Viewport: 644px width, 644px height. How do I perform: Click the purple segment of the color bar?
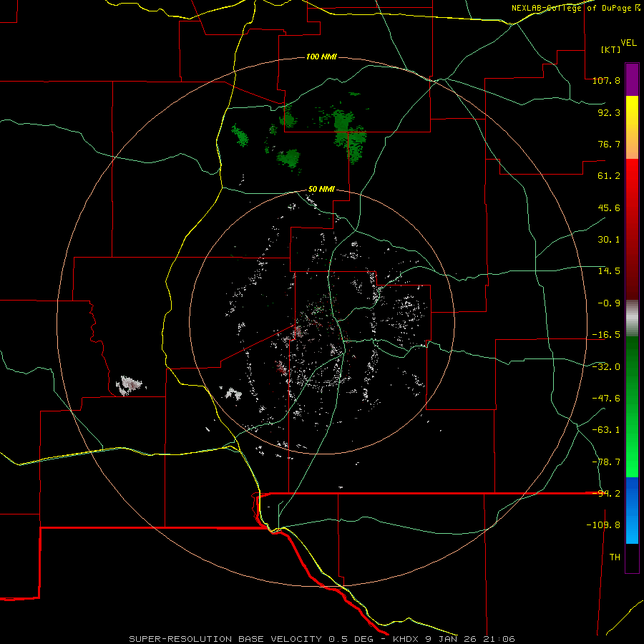pos(632,79)
